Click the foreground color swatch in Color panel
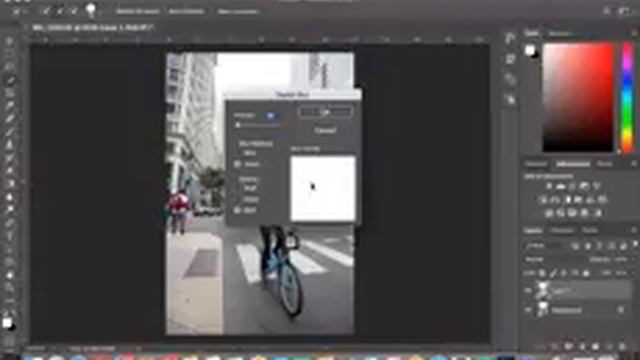This screenshot has width=640, height=360. tap(529, 50)
